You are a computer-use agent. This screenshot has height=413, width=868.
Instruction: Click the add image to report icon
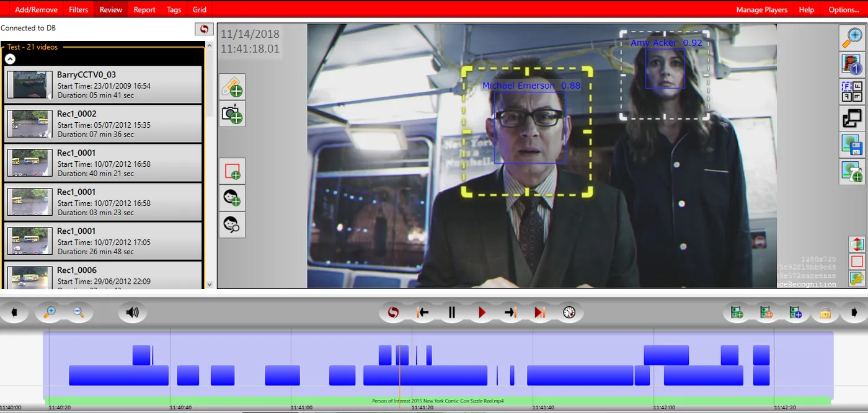click(852, 171)
